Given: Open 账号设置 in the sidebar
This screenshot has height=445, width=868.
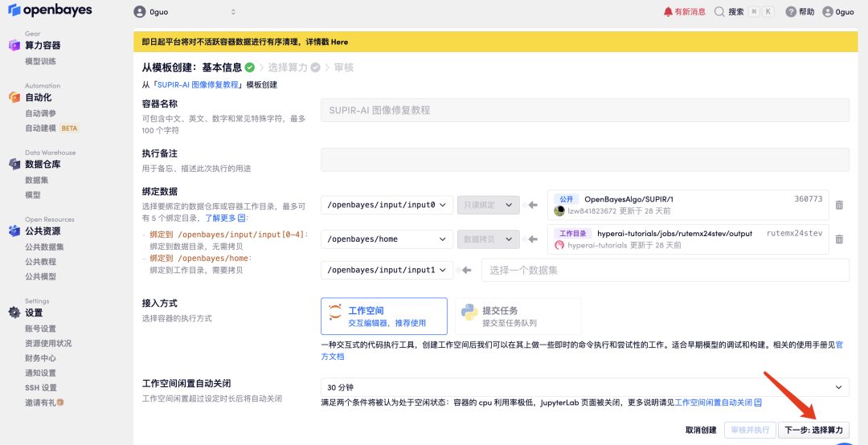Looking at the screenshot, I should coord(40,329).
